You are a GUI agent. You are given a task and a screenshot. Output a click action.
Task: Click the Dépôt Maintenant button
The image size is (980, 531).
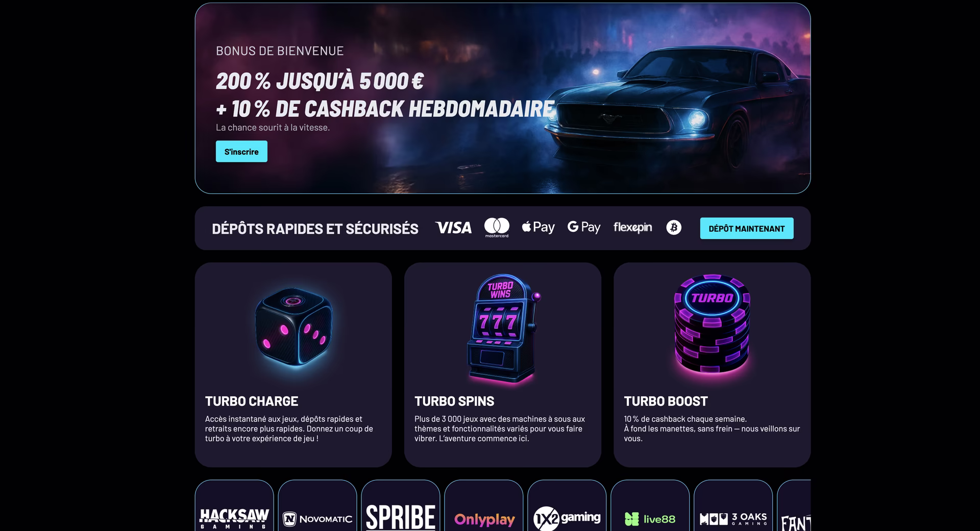click(747, 228)
